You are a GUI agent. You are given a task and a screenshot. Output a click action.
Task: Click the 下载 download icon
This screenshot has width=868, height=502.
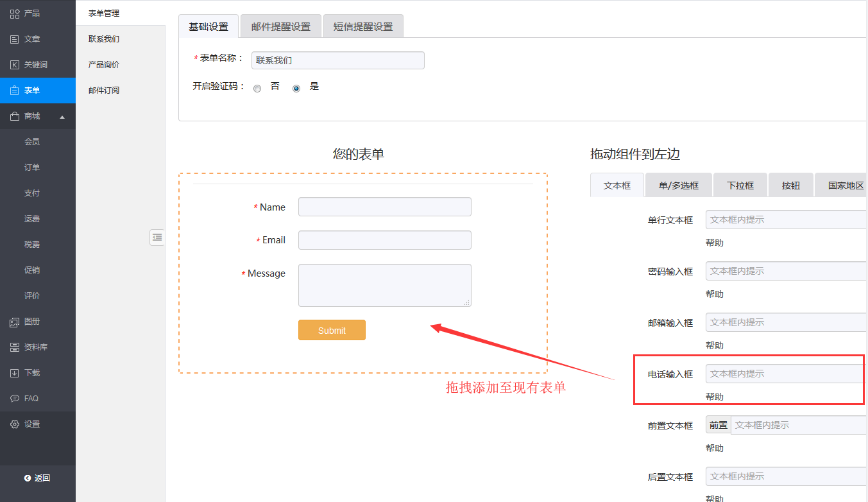click(14, 373)
